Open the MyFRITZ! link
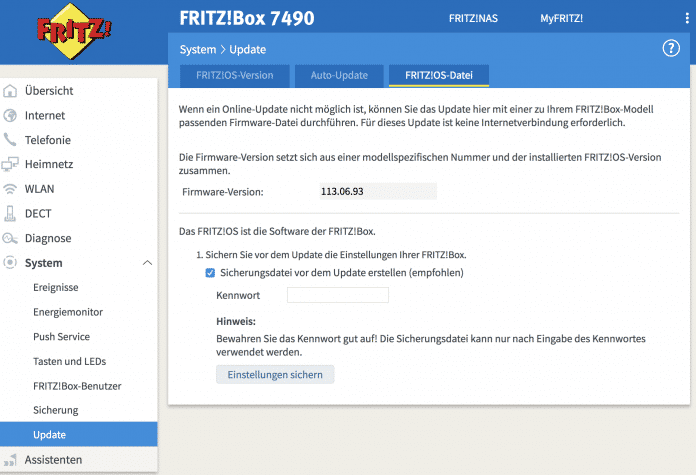The height and width of the screenshot is (475, 696). [x=561, y=18]
